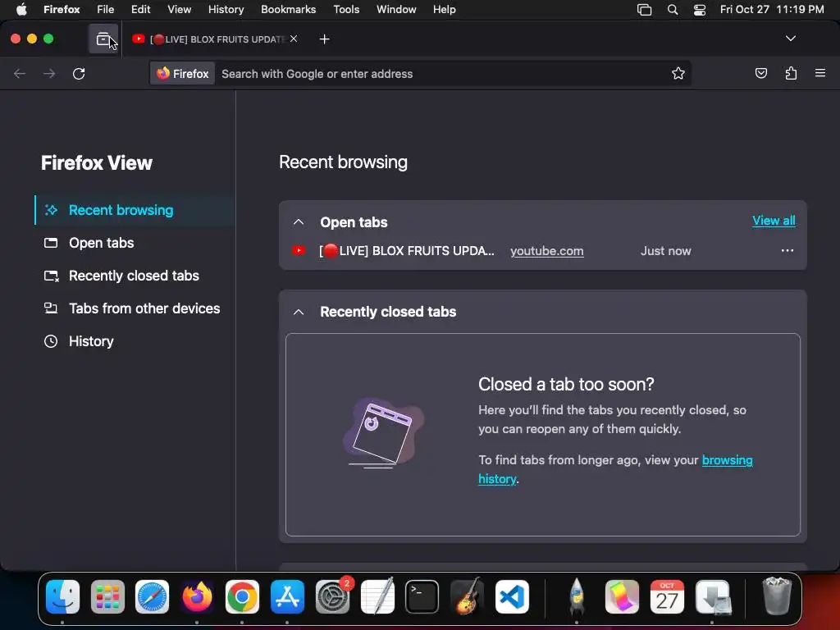Open System Settings from the dock

(333, 596)
